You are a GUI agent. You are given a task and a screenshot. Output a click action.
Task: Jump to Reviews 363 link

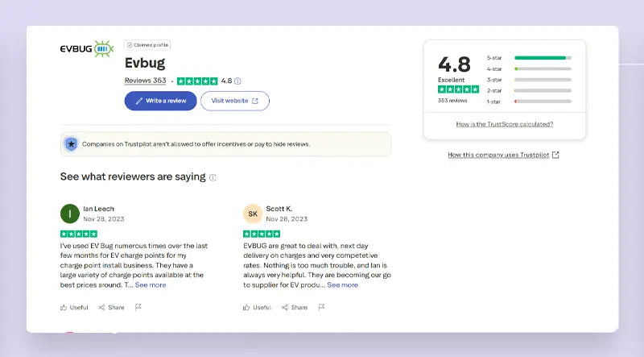pyautogui.click(x=145, y=81)
